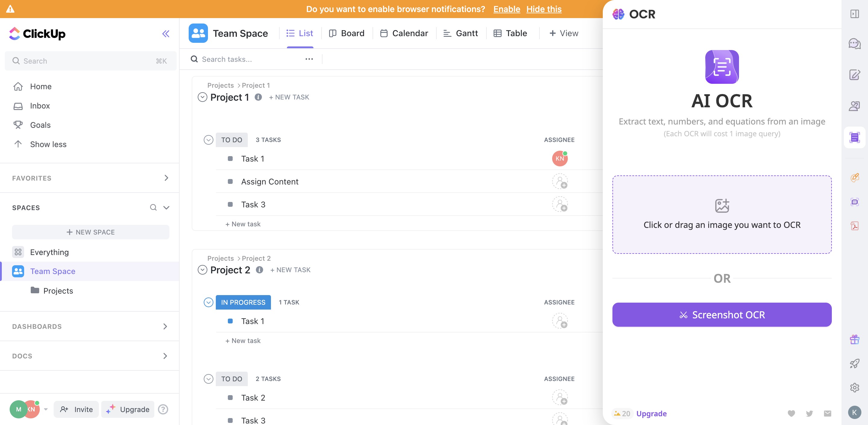The image size is (868, 425).
Task: Open the Project 1 info icon
Action: click(258, 97)
